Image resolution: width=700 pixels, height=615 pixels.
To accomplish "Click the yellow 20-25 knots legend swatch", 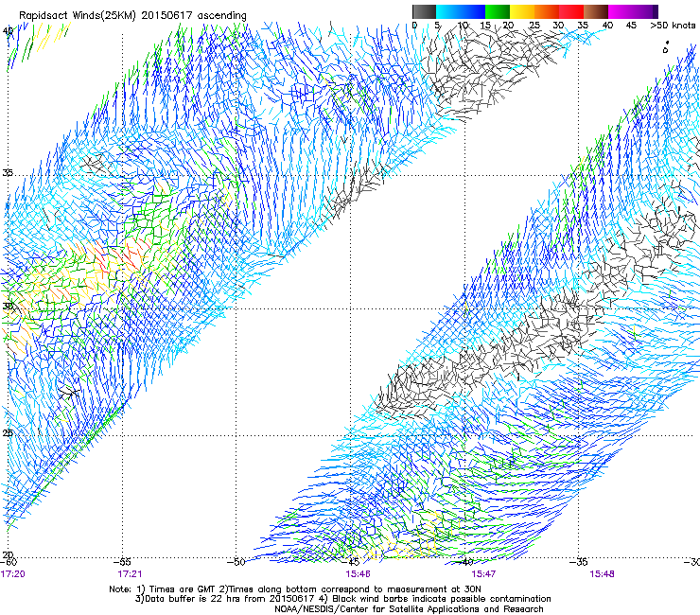I will [x=522, y=11].
